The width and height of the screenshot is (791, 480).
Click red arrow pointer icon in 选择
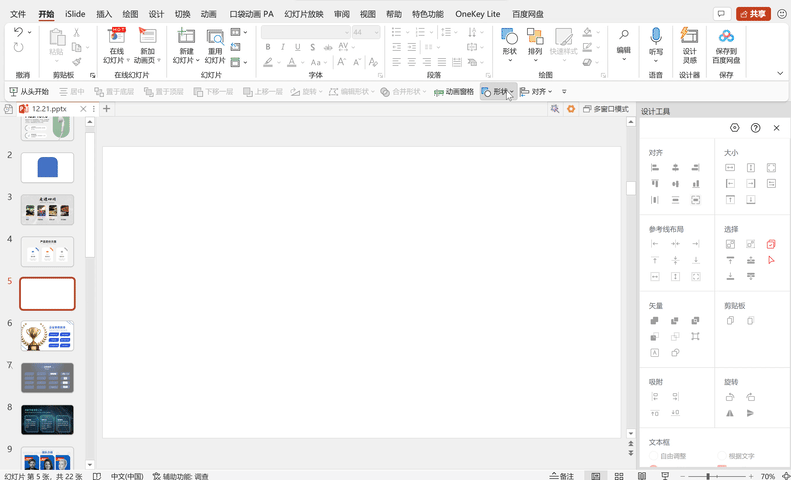[x=771, y=260]
